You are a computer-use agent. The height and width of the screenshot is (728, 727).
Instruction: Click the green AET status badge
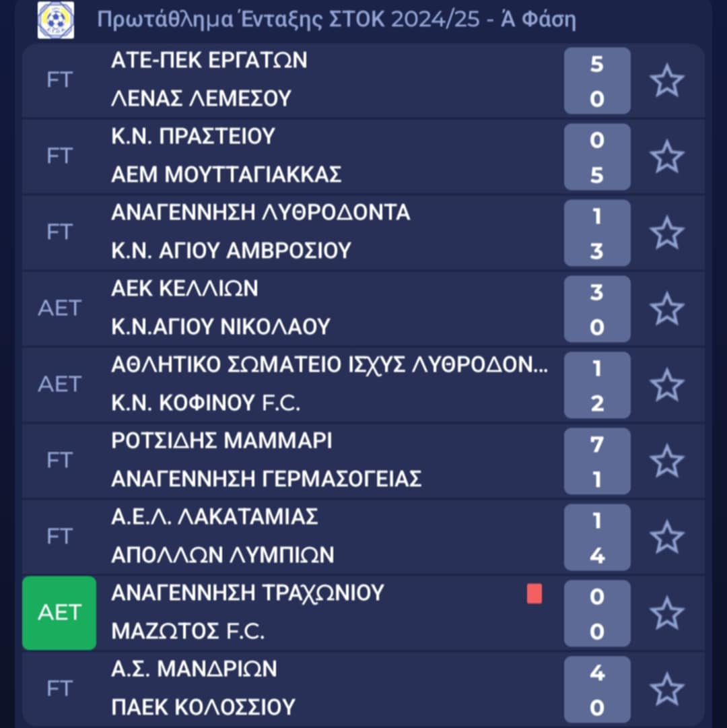tap(59, 613)
